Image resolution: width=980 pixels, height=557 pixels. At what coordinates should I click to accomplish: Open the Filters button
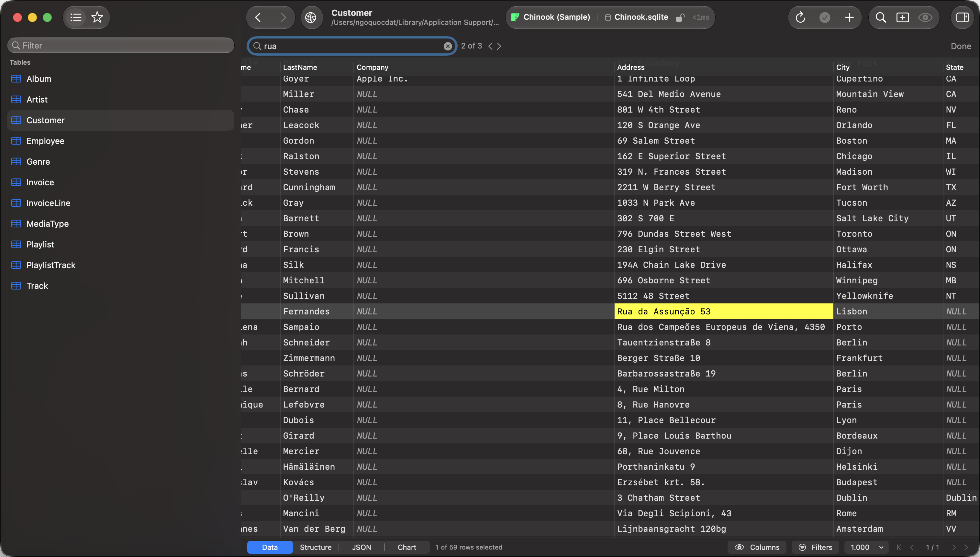coord(816,547)
